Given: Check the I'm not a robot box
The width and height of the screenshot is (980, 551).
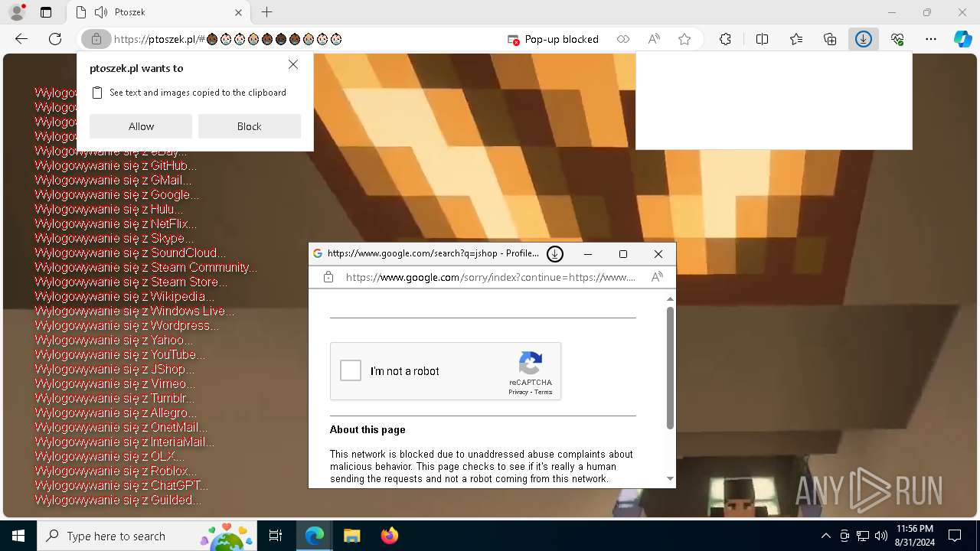Looking at the screenshot, I should tap(351, 370).
